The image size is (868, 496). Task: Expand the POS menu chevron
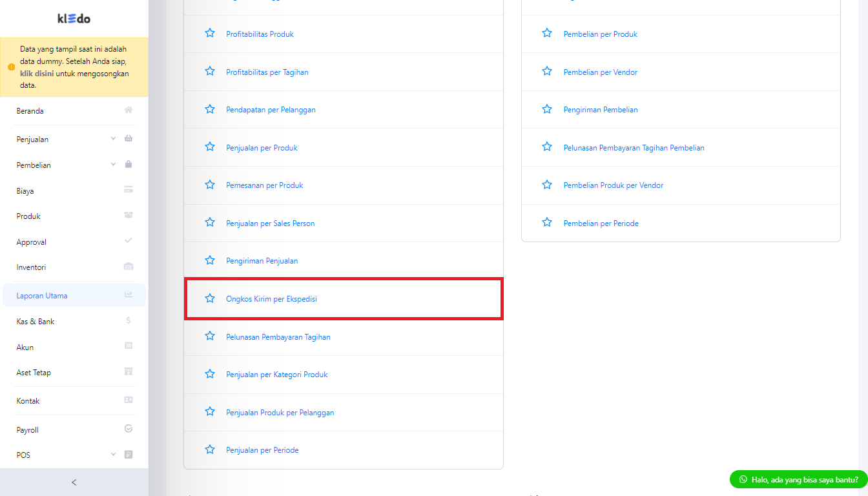pyautogui.click(x=114, y=455)
